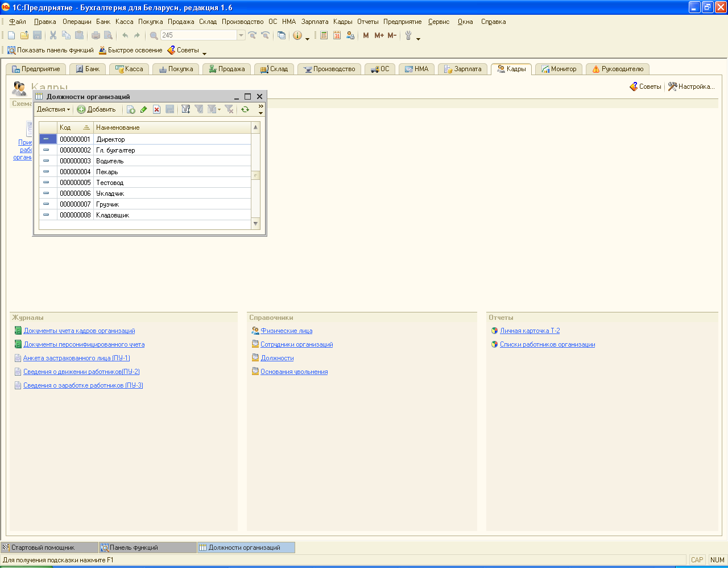Screen dimensions: 728x568
Task: Click the Open file folder icon
Action: point(24,35)
